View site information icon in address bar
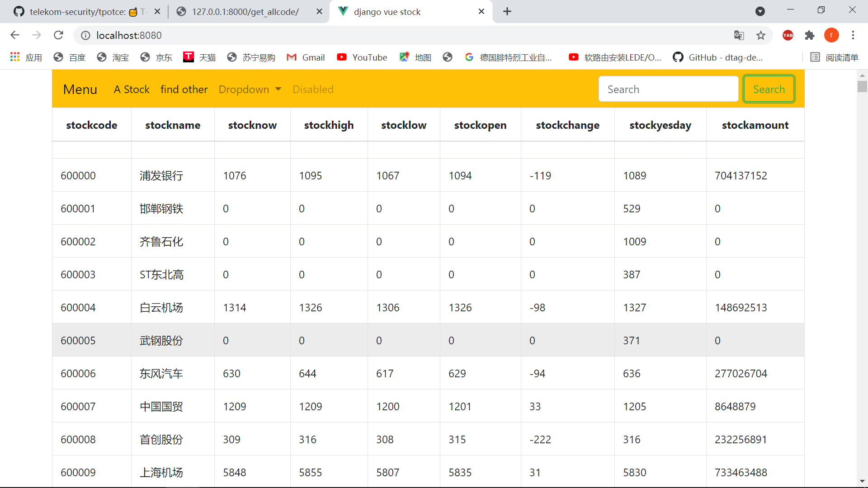Image resolution: width=868 pixels, height=488 pixels. pyautogui.click(x=85, y=35)
